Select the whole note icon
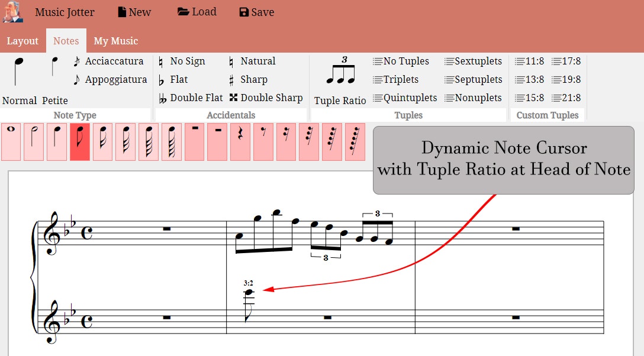Image resolution: width=644 pixels, height=356 pixels. pyautogui.click(x=11, y=141)
